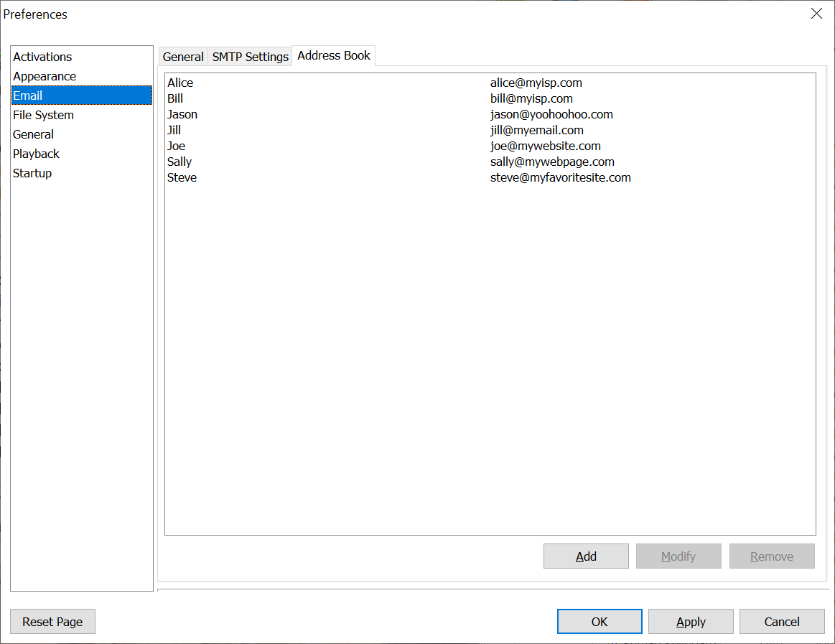
Task: Select Bill in the address book
Action: pyautogui.click(x=175, y=98)
